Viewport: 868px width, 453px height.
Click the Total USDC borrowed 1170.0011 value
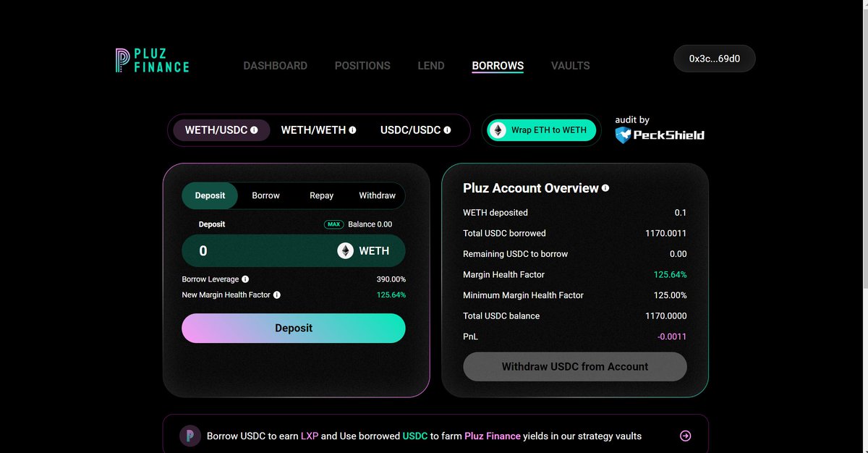point(666,234)
